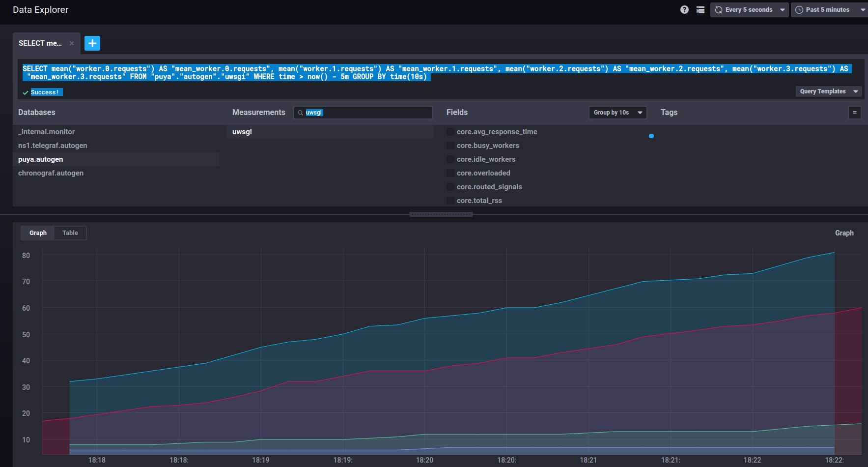Screen dimensions: 868x467
Task: Click the Tags equals filter button
Action: (854, 113)
